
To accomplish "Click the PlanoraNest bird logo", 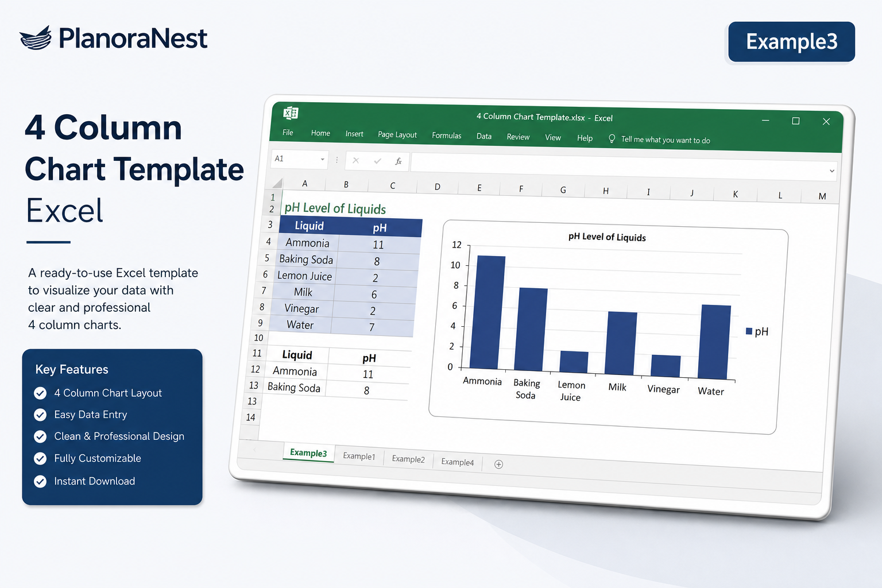I will click(x=36, y=38).
